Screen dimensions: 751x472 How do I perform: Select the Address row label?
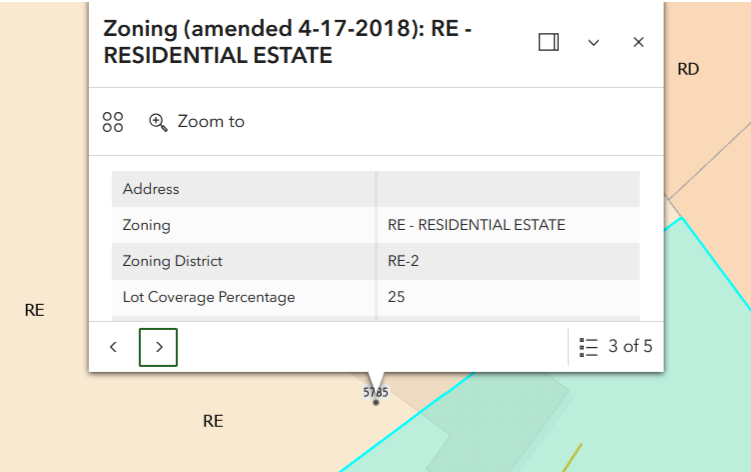[151, 189]
